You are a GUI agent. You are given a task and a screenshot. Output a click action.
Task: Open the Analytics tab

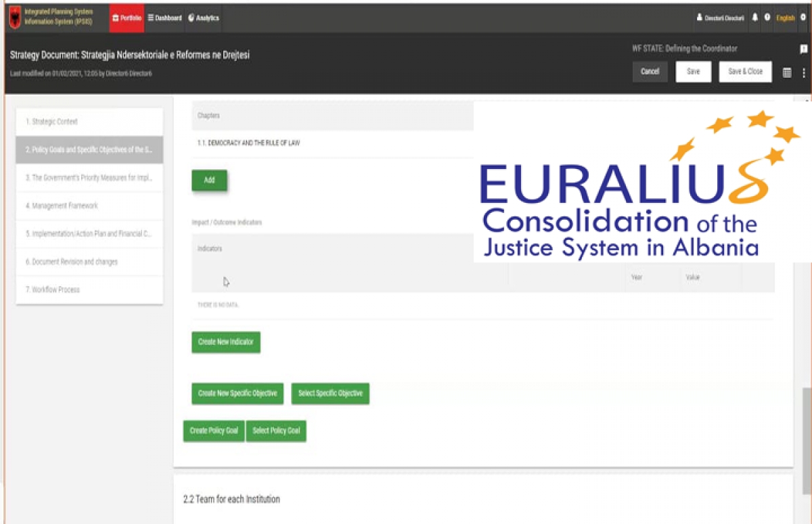click(204, 18)
